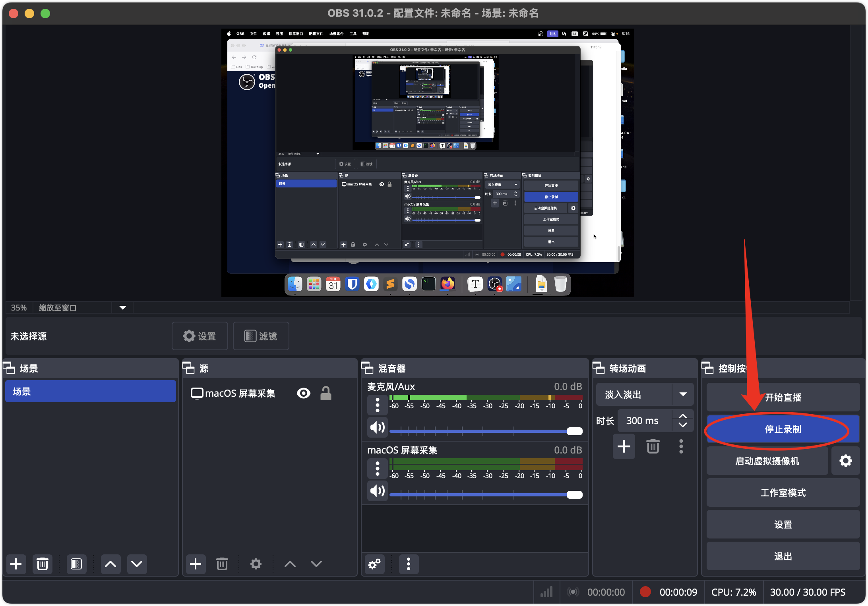This screenshot has height=606, width=868.
Task: Open source 滤镜 filters button in toolbar
Action: [261, 336]
